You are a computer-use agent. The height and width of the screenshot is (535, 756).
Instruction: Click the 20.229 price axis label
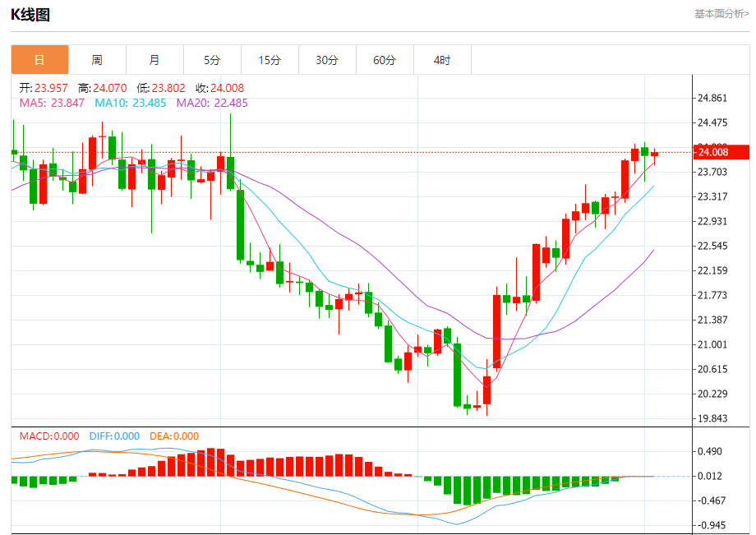712,394
